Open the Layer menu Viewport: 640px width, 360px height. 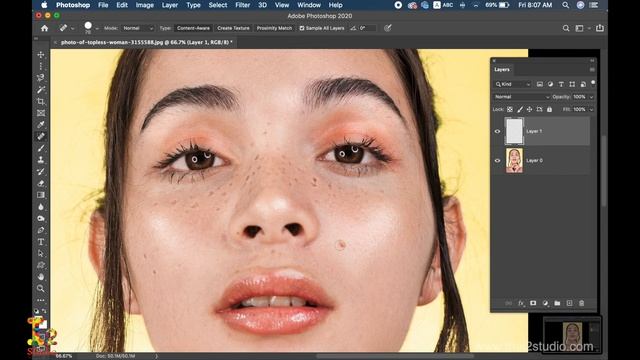coord(170,5)
